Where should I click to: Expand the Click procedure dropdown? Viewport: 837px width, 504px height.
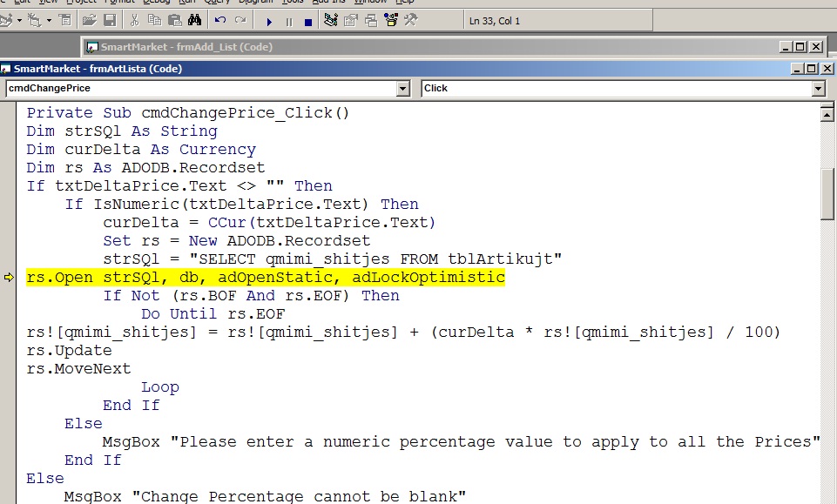point(819,89)
